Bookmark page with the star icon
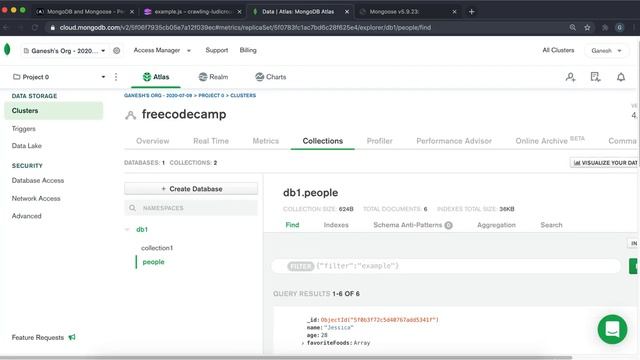The image size is (640, 360). tap(587, 27)
